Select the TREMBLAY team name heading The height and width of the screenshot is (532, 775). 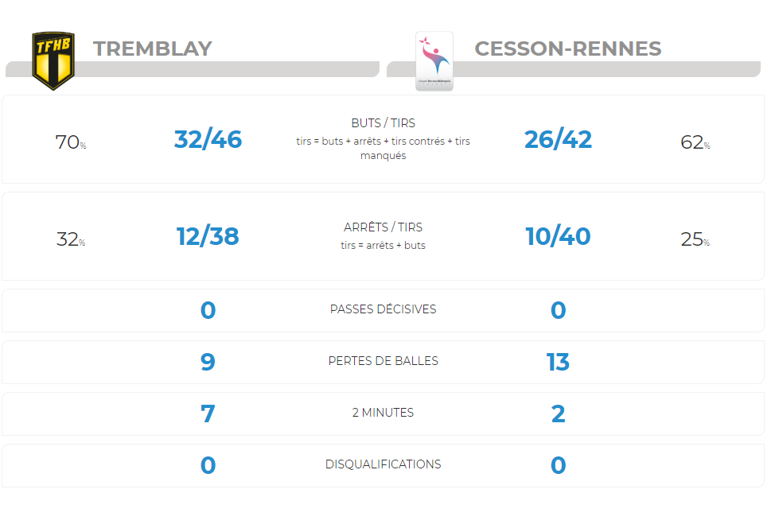[153, 49]
